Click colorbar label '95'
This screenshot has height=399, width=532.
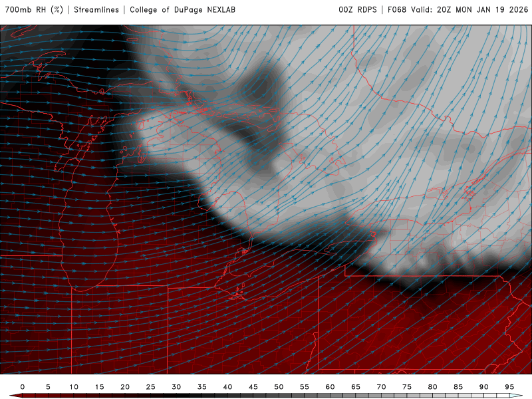pos(509,387)
